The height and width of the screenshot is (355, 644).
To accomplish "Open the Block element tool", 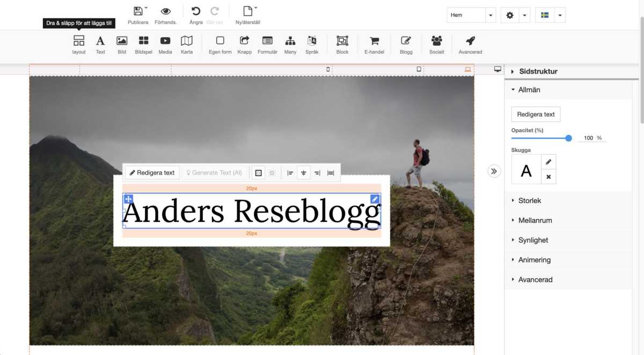I will click(342, 45).
